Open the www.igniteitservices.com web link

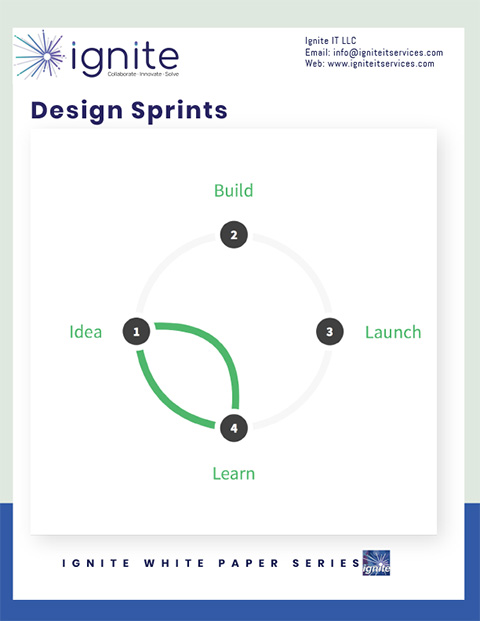pyautogui.click(x=381, y=63)
